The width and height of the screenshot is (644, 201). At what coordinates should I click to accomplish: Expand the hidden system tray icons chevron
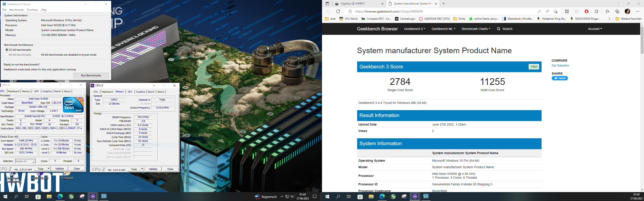[282, 197]
